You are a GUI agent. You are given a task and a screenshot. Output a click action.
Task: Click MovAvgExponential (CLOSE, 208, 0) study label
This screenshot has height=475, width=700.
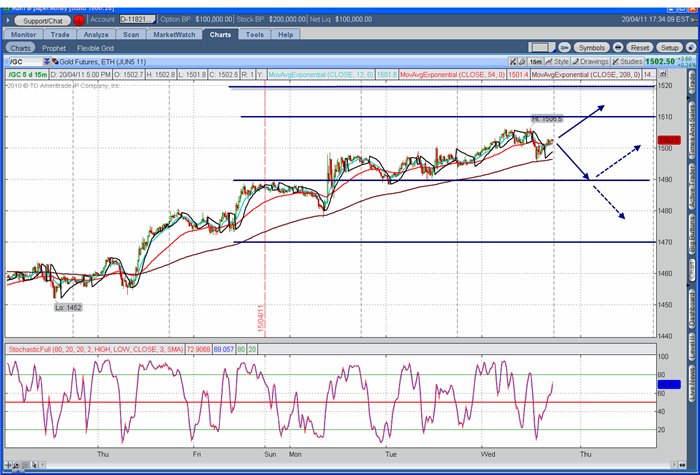click(585, 75)
